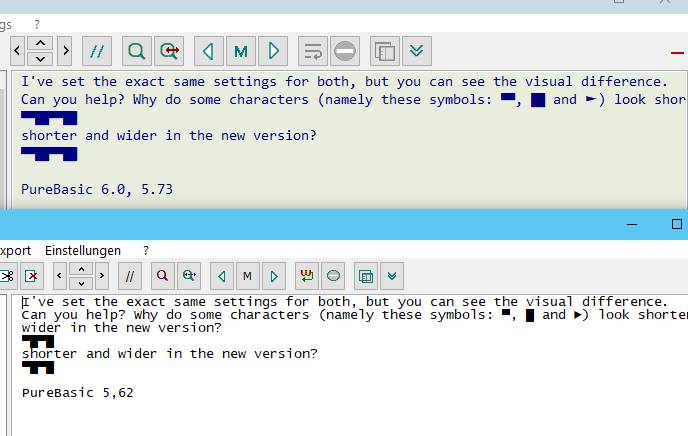Jump to next marker in top window
This screenshot has width=688, height=436.
pos(273,51)
